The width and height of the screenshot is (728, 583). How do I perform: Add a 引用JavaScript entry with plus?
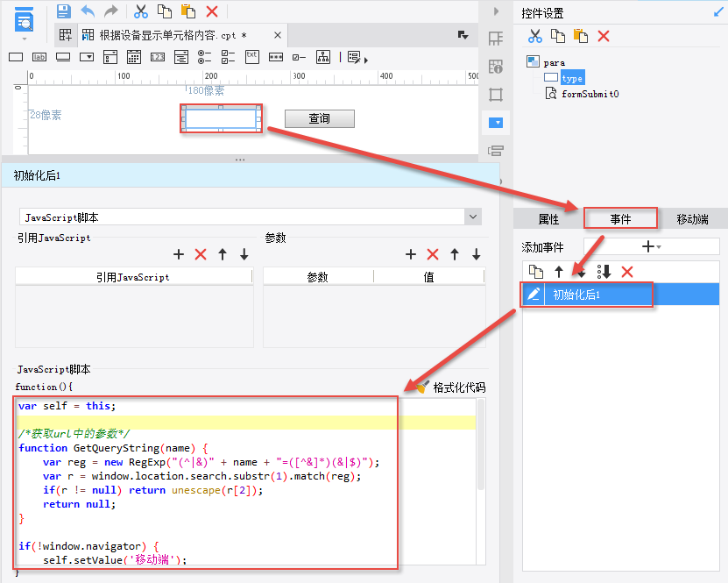[179, 254]
